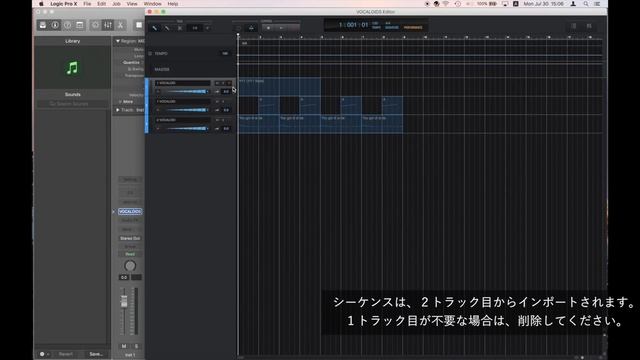Click the Toolbar display button in Logic
The width and height of the screenshot is (640, 360).
point(80,25)
